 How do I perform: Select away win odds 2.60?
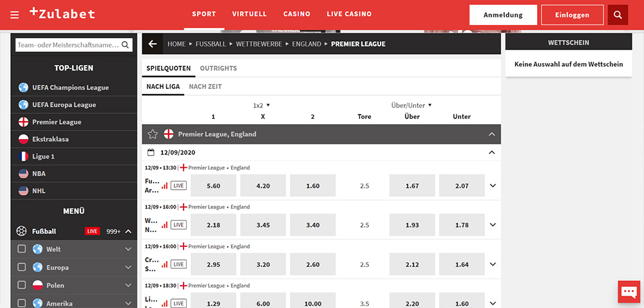pos(312,264)
